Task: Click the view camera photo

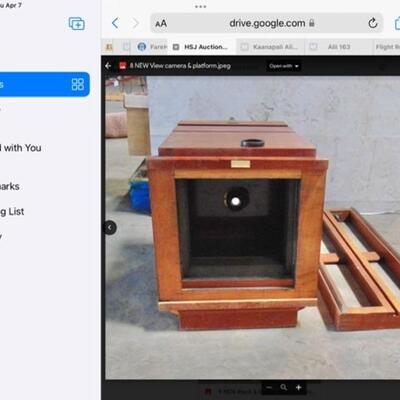Action: pos(253,228)
